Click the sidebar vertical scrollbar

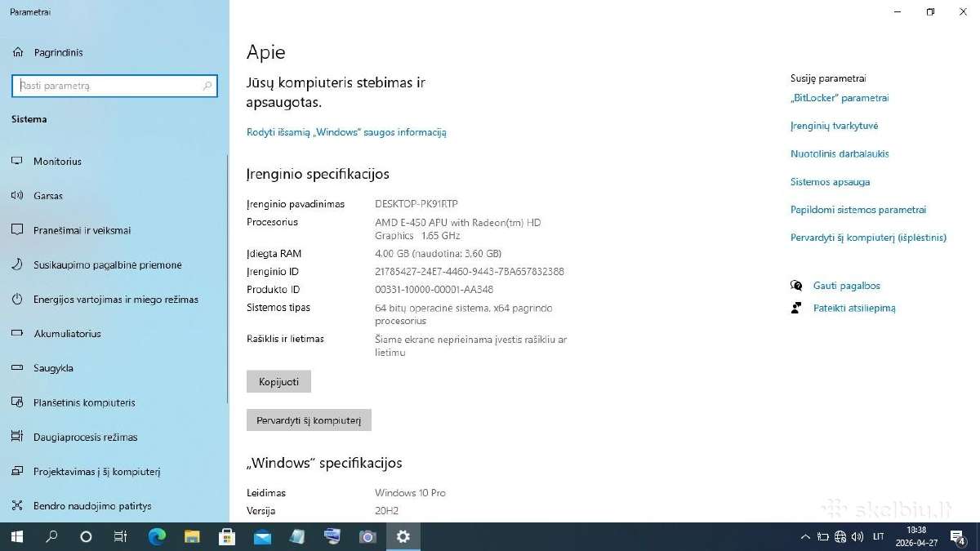tap(228, 278)
